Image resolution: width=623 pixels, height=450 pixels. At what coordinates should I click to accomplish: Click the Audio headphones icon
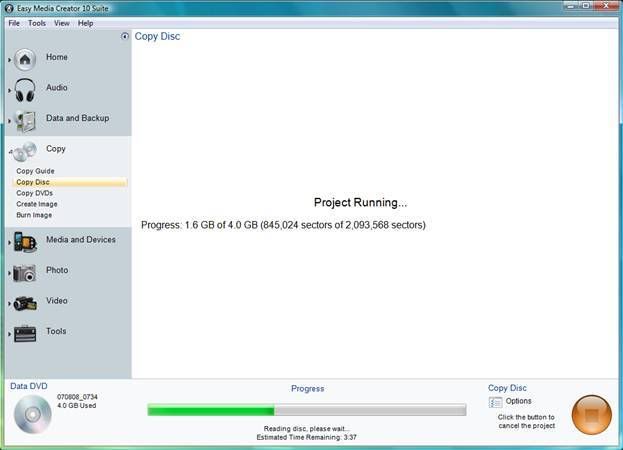25,90
